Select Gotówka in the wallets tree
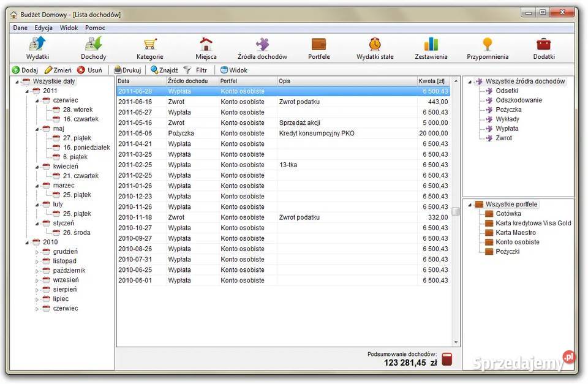The image size is (588, 384). click(x=508, y=214)
